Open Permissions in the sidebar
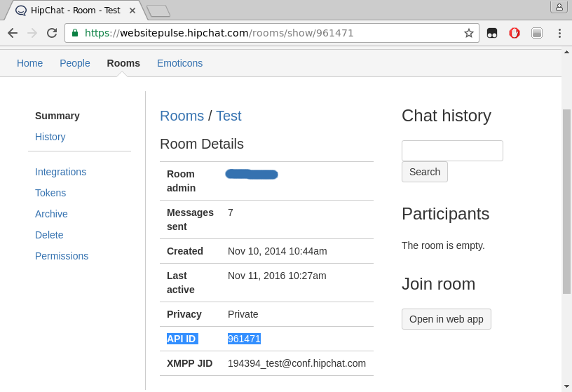Image resolution: width=572 pixels, height=392 pixels. (62, 256)
